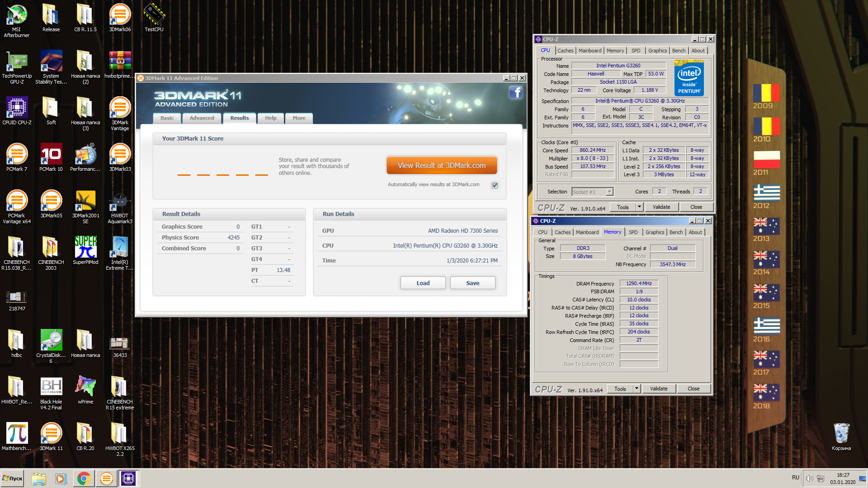Expand the Socket #1 selection dropdown
The width and height of the screenshot is (868, 488).
(x=609, y=192)
